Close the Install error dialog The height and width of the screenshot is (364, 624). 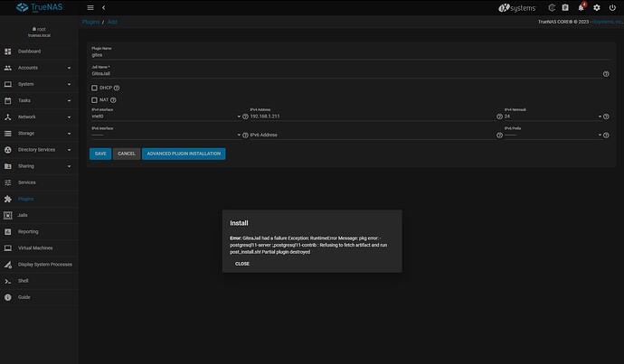point(242,264)
